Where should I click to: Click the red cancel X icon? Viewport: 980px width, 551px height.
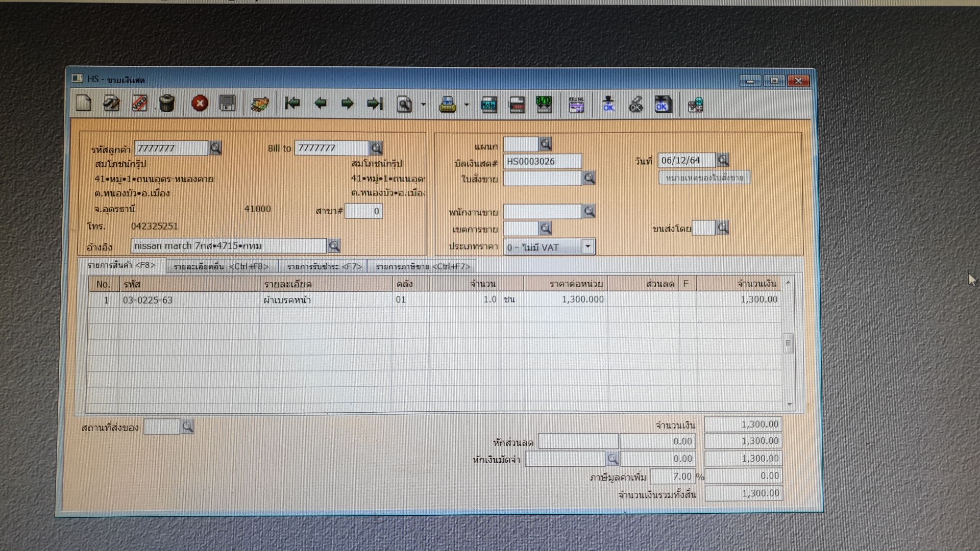(200, 104)
